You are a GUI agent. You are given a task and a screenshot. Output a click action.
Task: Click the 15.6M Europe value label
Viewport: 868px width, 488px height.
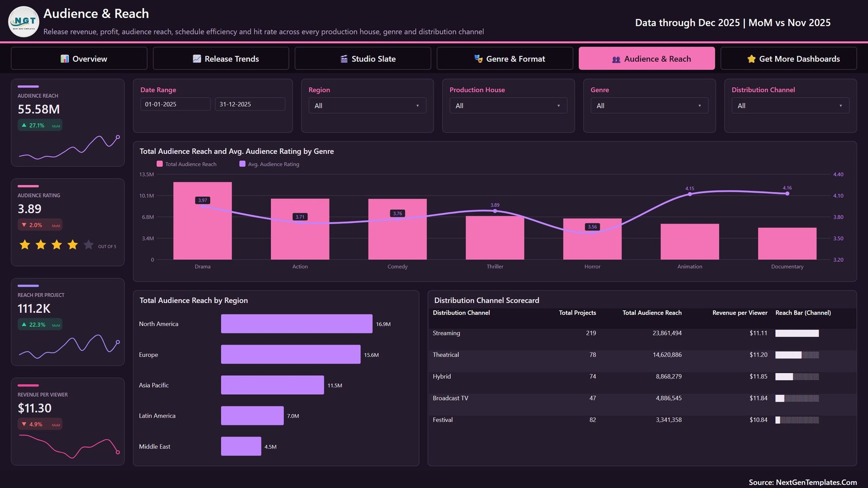(371, 355)
